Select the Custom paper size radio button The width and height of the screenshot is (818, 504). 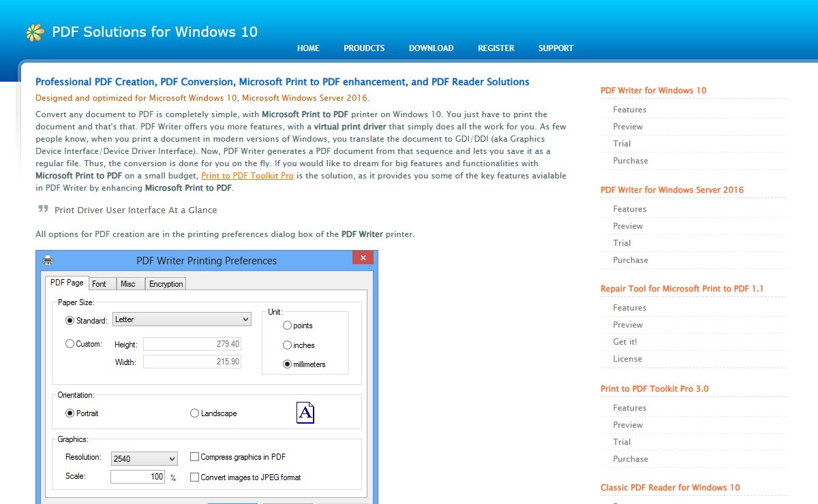70,344
